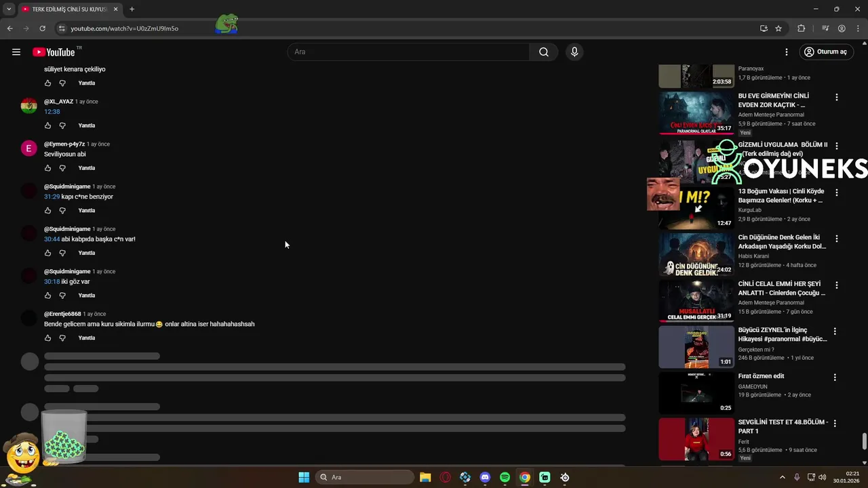Open channel 'Adem Menteşe Paranormal' under BU EVE GİRMEYİN
The image size is (868, 488).
pos(771,115)
